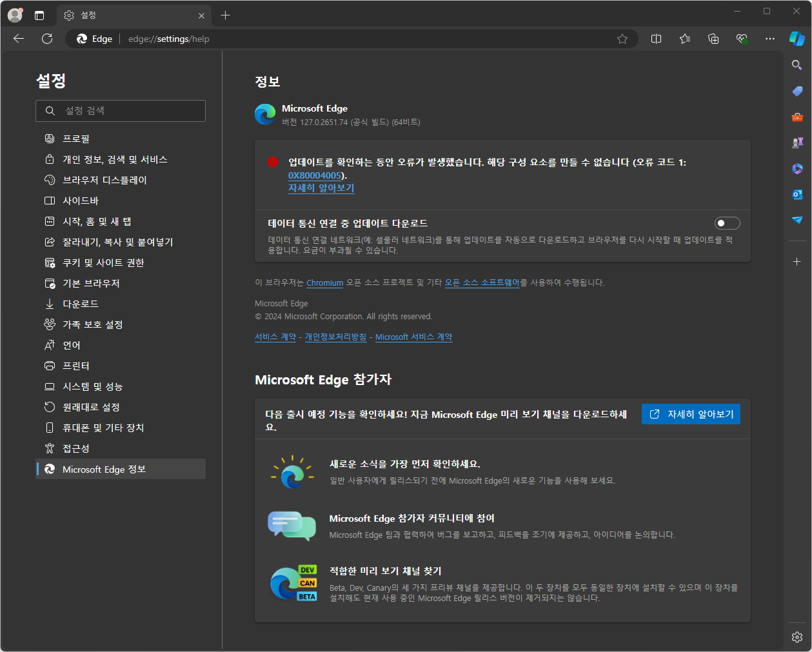Open 시작, 홈 및 새 탭 section
The width and height of the screenshot is (812, 652).
point(121,221)
